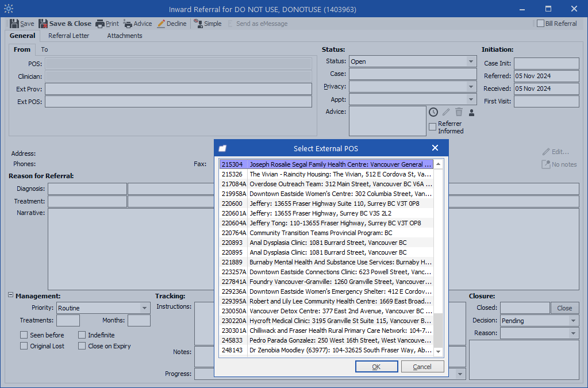Click the trash icon near Advice field
The height and width of the screenshot is (388, 588).
458,112
